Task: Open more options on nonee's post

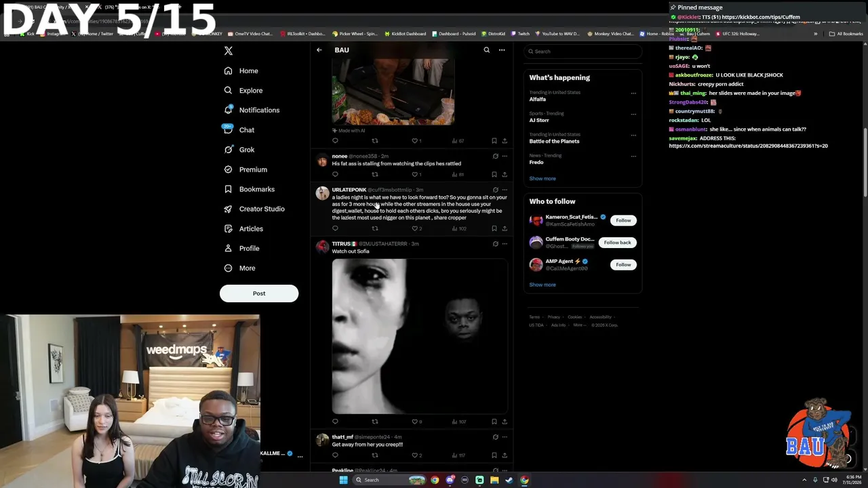Action: coord(505,157)
